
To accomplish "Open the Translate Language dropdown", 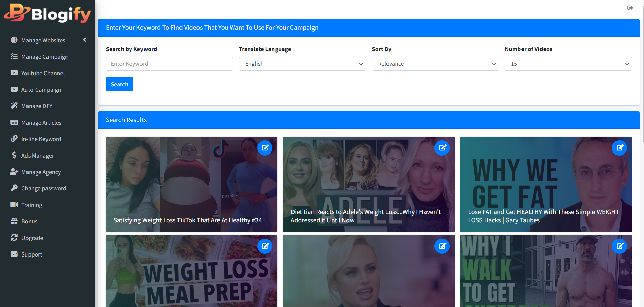I will (x=302, y=64).
